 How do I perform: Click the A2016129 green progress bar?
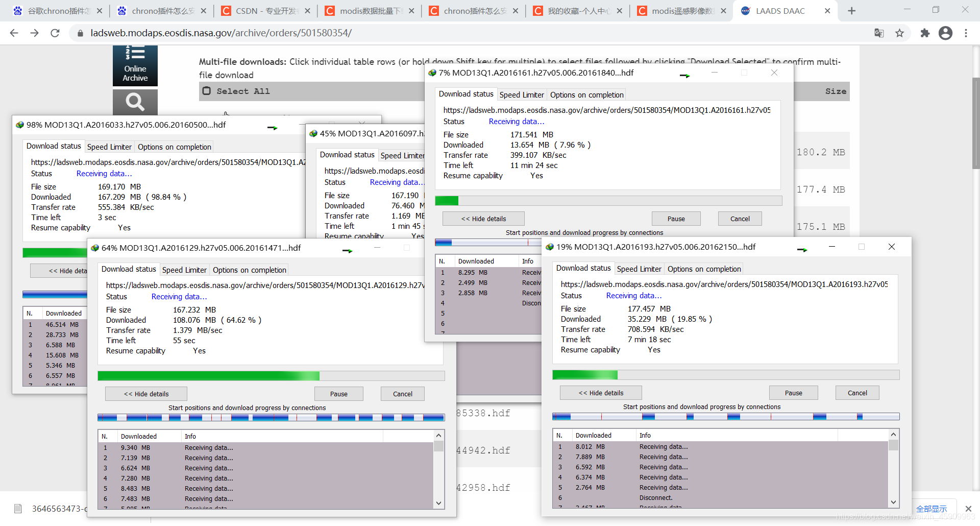click(x=271, y=376)
